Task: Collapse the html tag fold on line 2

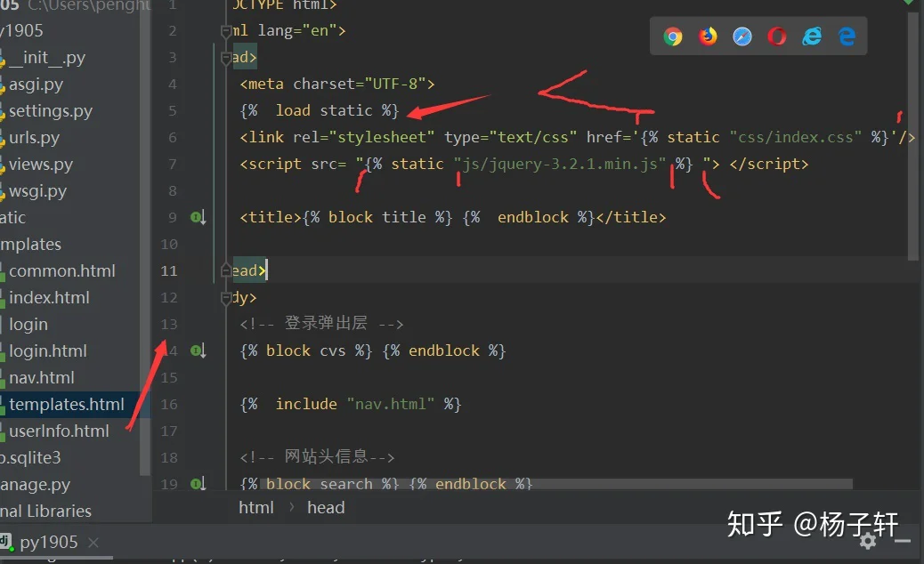Action: (x=226, y=30)
